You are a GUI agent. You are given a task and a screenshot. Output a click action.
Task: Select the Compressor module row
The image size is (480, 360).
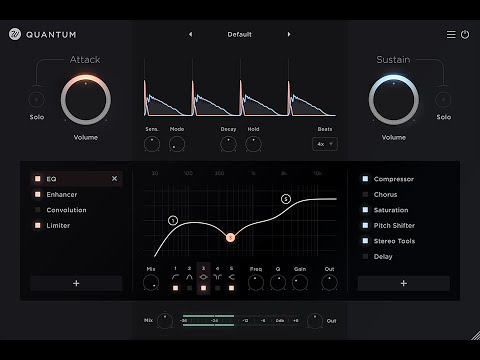pos(404,179)
